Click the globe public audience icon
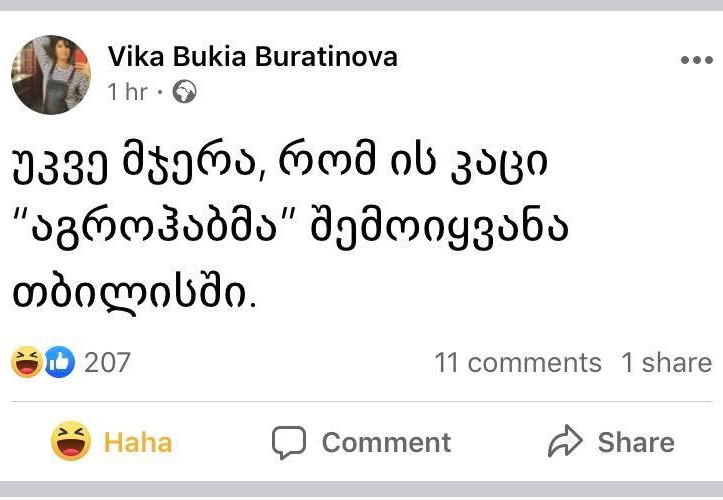723x500 pixels. [x=185, y=92]
